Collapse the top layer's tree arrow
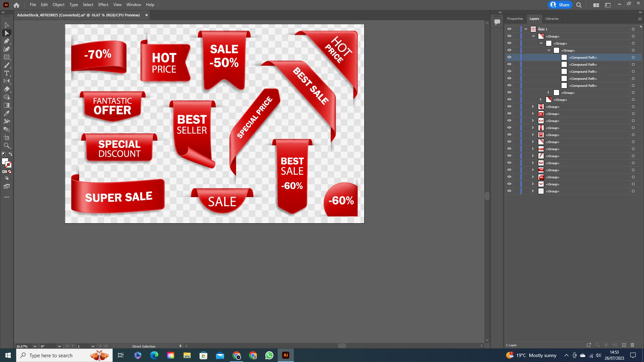This screenshot has width=644, height=362. (x=526, y=29)
